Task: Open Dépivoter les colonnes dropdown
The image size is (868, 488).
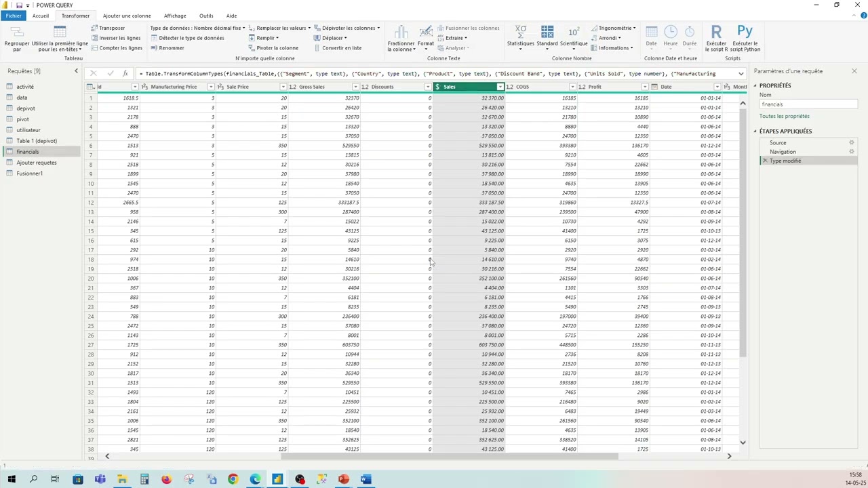Action: (347, 28)
